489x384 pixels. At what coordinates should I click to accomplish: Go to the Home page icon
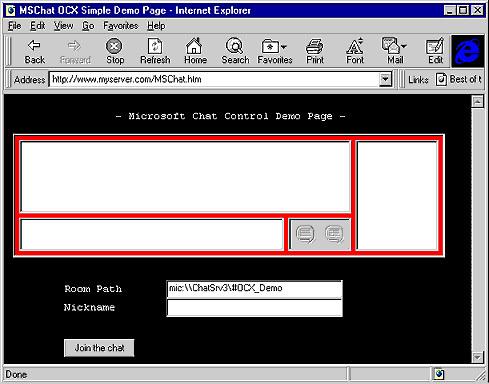click(195, 51)
